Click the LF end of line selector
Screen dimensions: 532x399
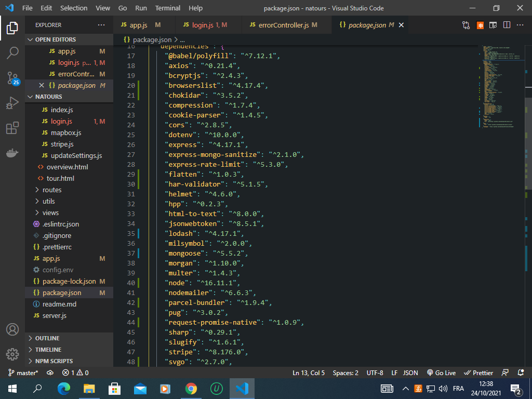[x=394, y=373]
